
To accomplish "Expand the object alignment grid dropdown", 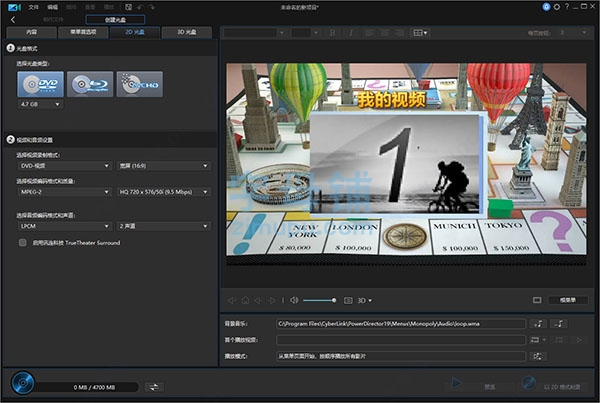I will (x=420, y=33).
